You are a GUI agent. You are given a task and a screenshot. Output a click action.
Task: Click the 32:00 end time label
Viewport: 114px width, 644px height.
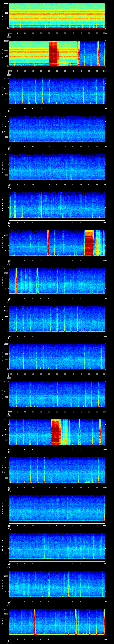(x=105, y=374)
